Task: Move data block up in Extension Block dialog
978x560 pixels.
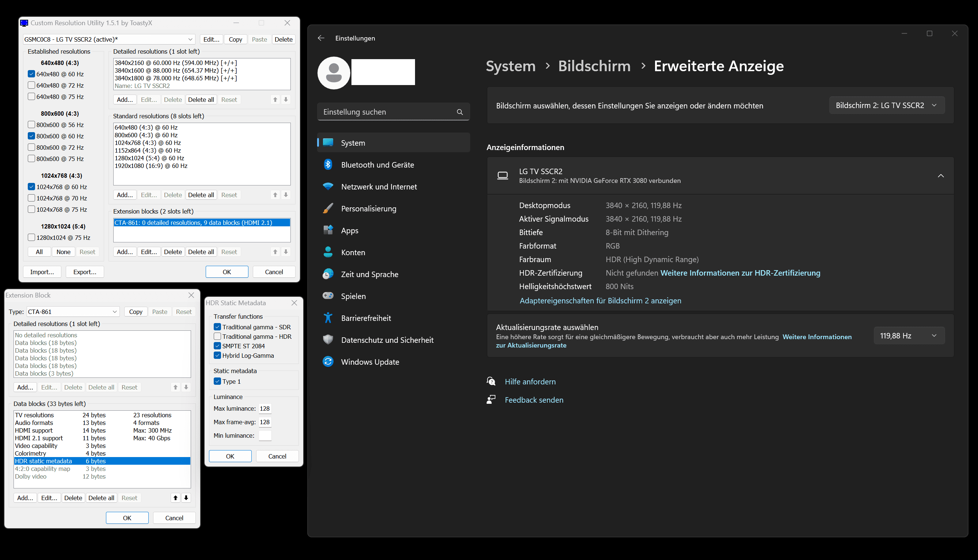Action: 175,498
